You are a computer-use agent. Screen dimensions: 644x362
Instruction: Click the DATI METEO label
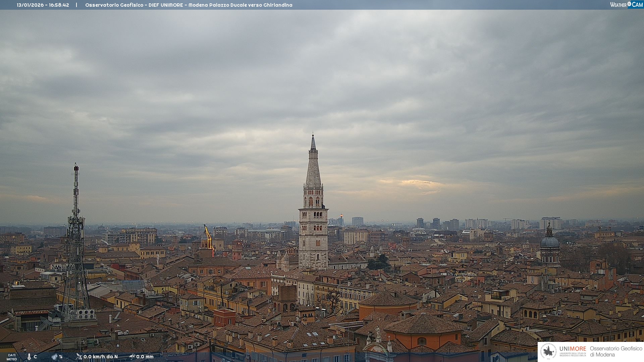(12, 357)
